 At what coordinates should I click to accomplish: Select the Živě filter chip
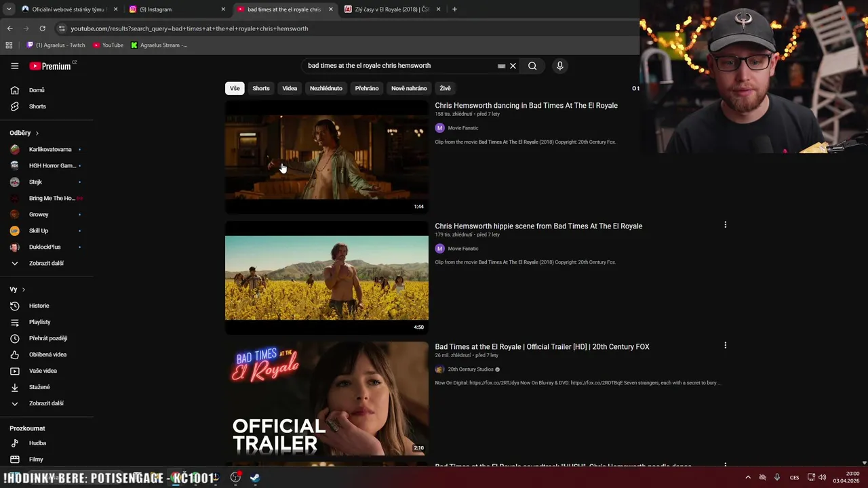pyautogui.click(x=445, y=88)
